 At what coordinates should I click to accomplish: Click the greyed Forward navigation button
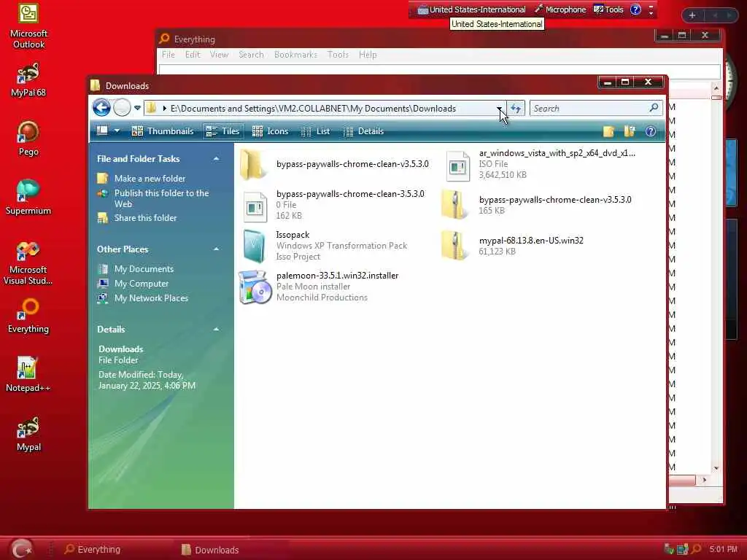pyautogui.click(x=122, y=108)
